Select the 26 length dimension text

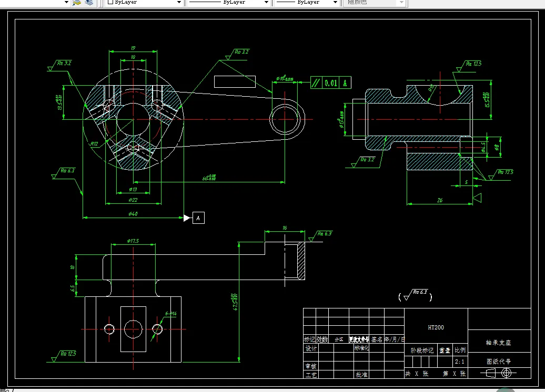440,200
